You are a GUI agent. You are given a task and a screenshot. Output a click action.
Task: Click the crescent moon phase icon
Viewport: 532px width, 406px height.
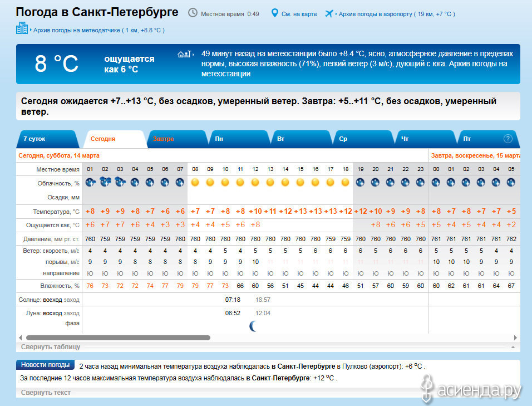pyautogui.click(x=254, y=326)
